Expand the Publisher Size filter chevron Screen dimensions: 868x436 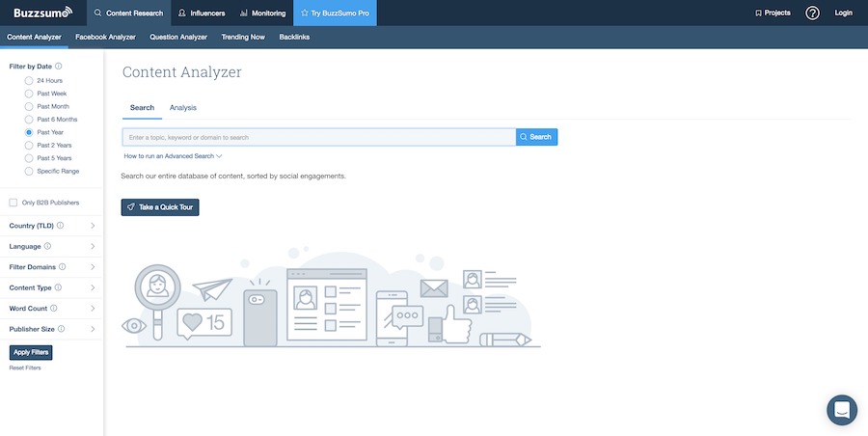(x=93, y=329)
